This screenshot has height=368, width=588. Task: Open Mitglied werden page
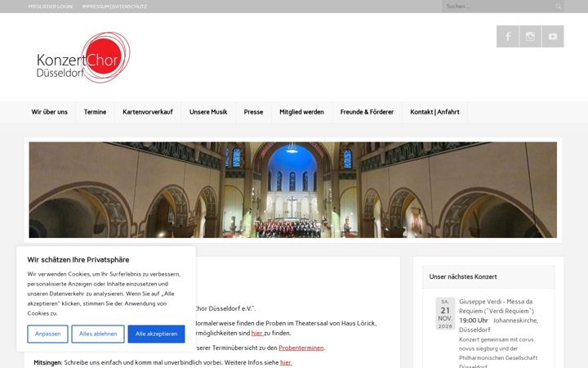pos(301,112)
